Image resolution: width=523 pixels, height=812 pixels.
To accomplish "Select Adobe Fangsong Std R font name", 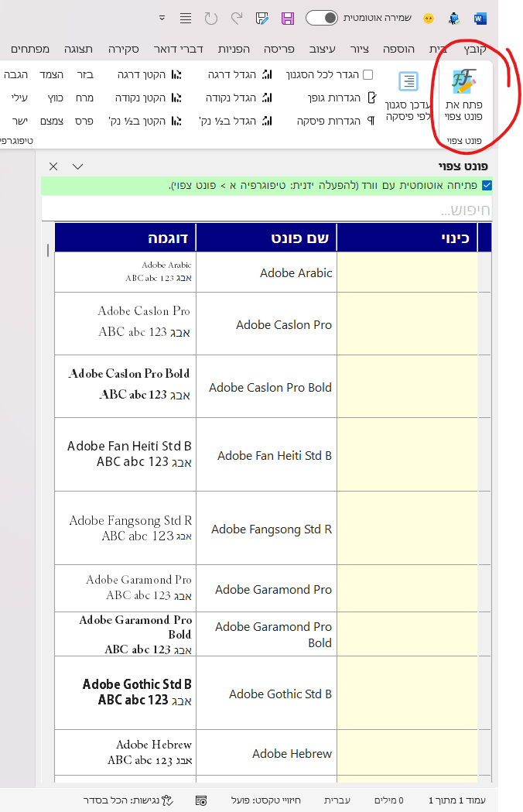I will pyautogui.click(x=272, y=529).
